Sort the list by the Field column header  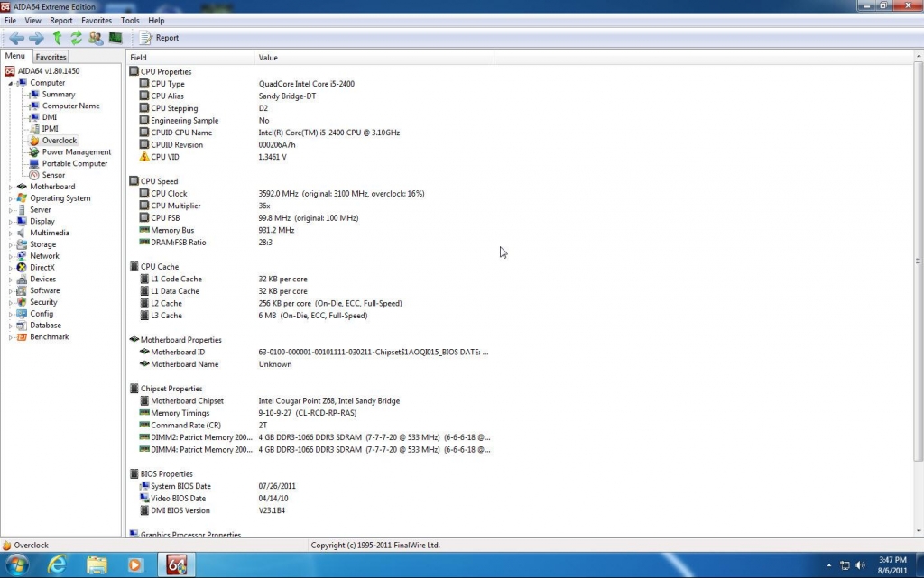tap(189, 58)
